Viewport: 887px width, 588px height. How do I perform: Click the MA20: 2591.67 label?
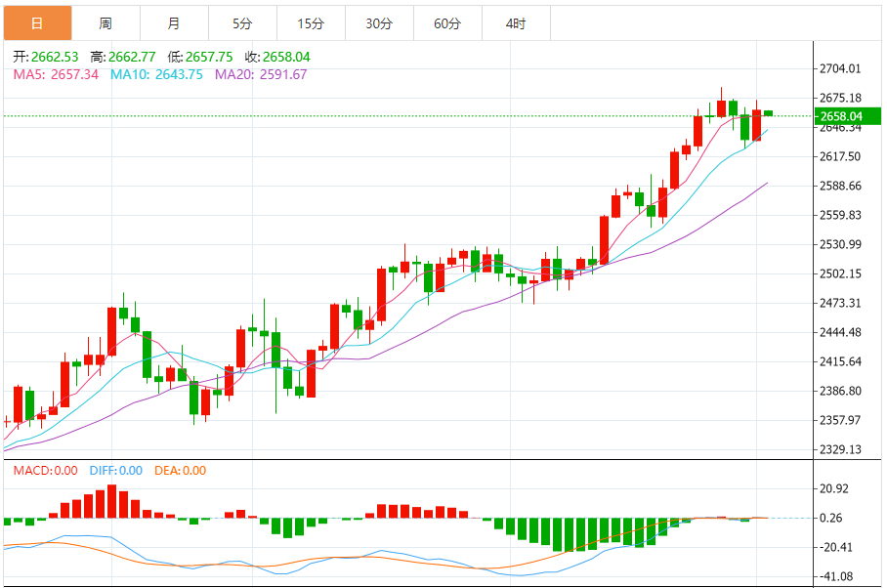click(x=261, y=74)
